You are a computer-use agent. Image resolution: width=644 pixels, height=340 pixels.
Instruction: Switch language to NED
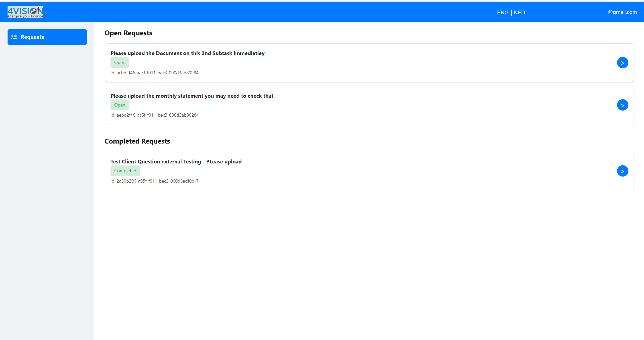pos(519,13)
